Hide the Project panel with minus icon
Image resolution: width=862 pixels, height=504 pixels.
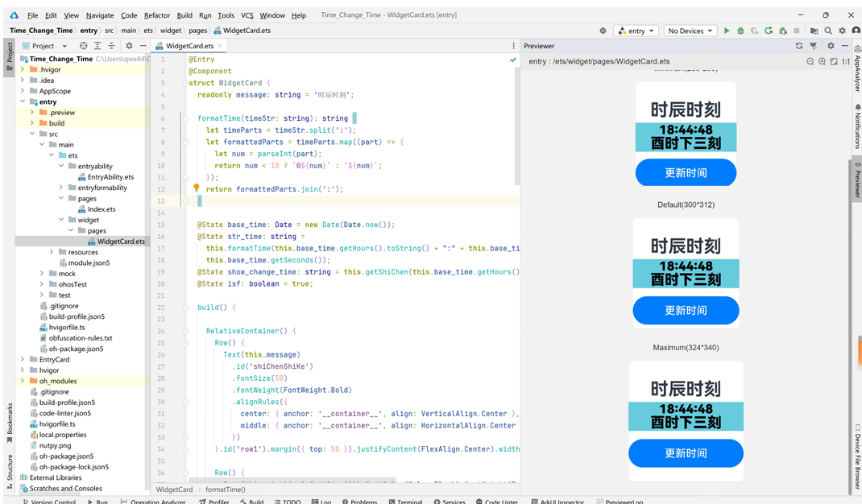click(x=143, y=46)
